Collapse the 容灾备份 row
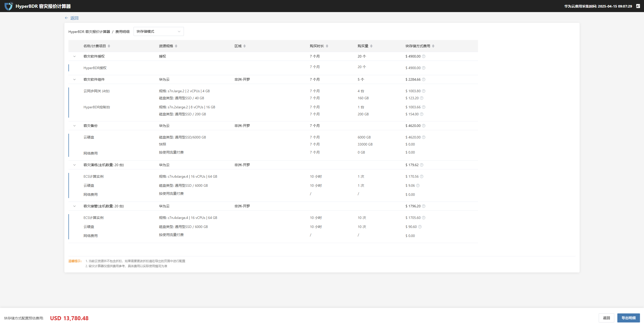The image size is (644, 328). [x=74, y=126]
